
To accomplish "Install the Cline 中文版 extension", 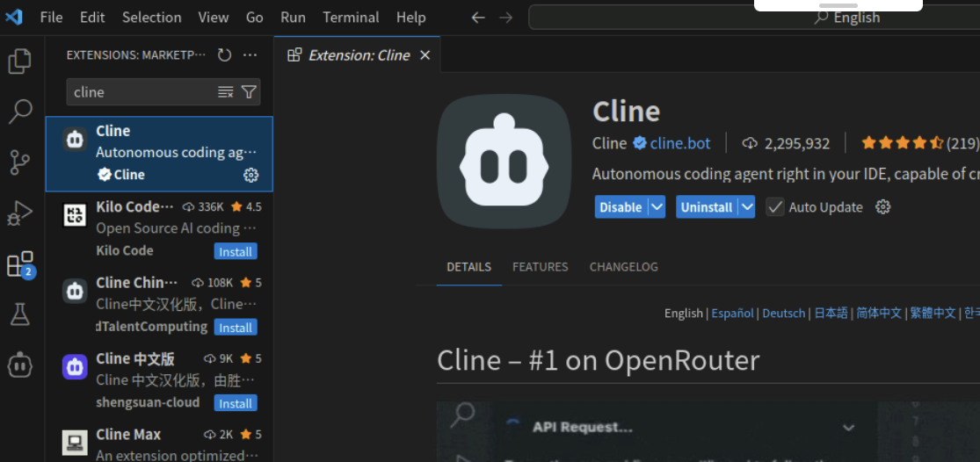I will point(236,403).
